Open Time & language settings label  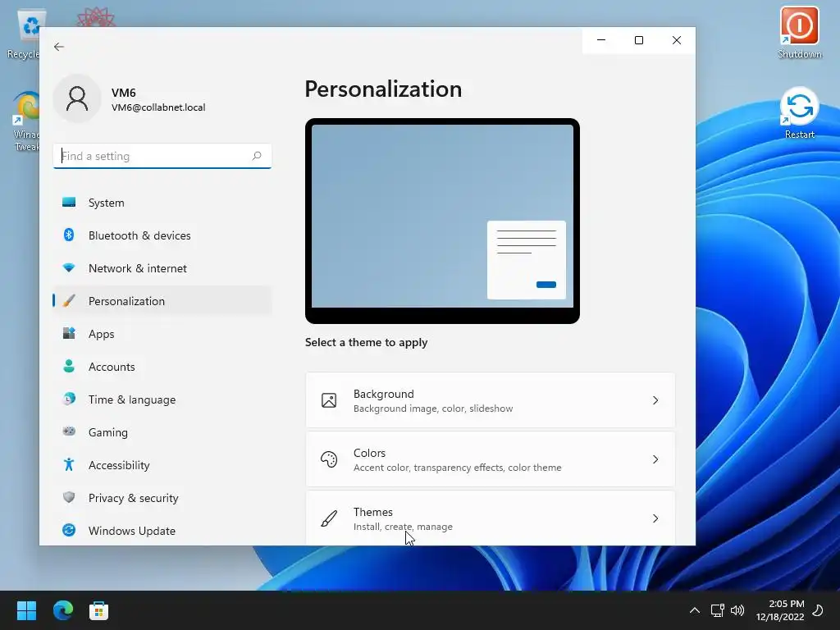tap(132, 399)
